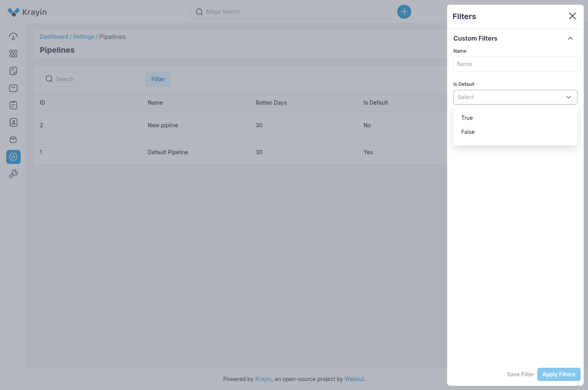Image resolution: width=588 pixels, height=390 pixels.
Task: Sort by the ID column header
Action: [x=43, y=103]
